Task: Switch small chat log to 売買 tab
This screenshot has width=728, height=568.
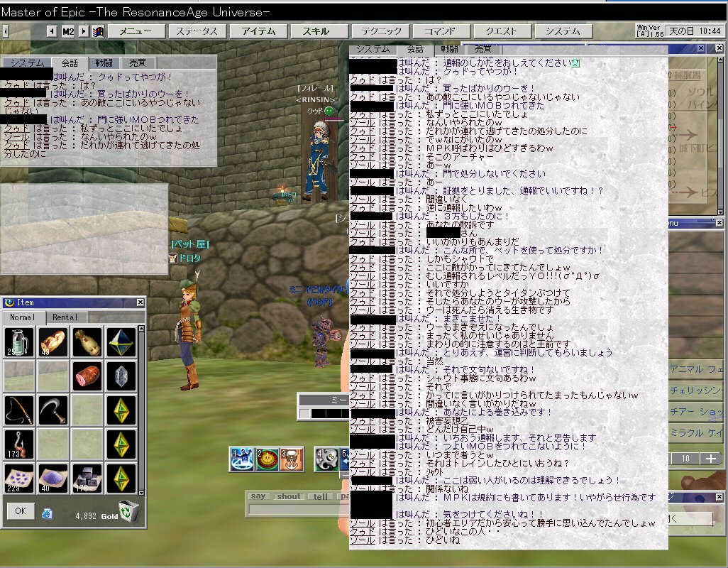Action: click(138, 62)
